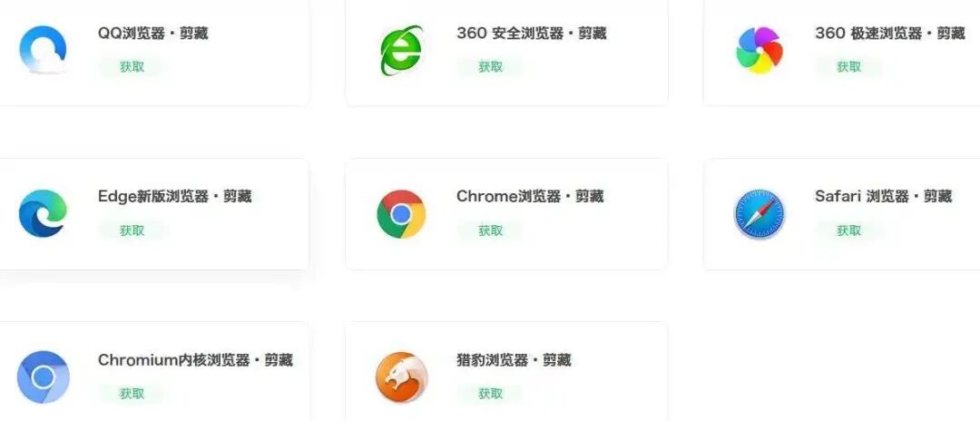Open the Edge新版浏览器·剪藏 title text

tap(175, 196)
